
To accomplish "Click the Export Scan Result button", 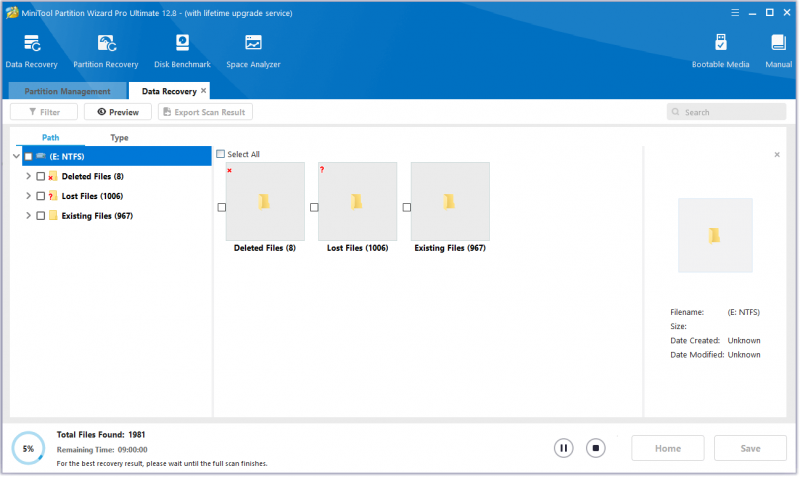I will (x=205, y=112).
